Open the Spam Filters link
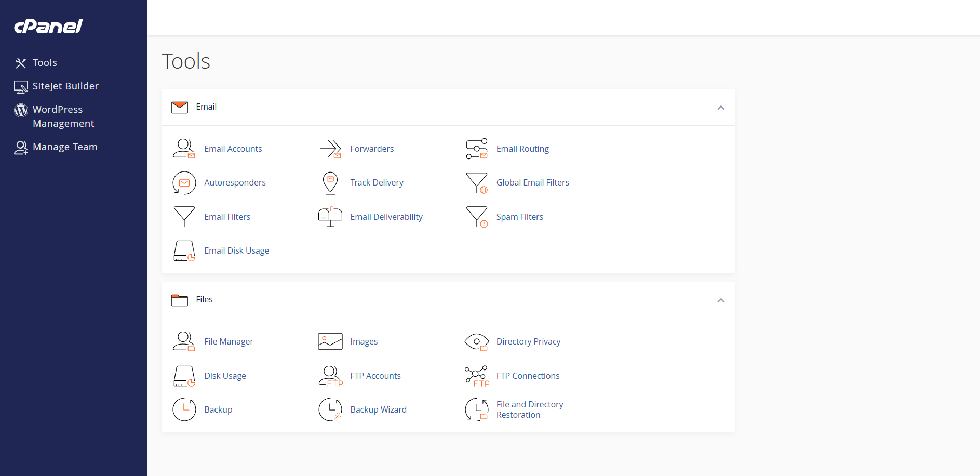The image size is (980, 476). (x=520, y=217)
